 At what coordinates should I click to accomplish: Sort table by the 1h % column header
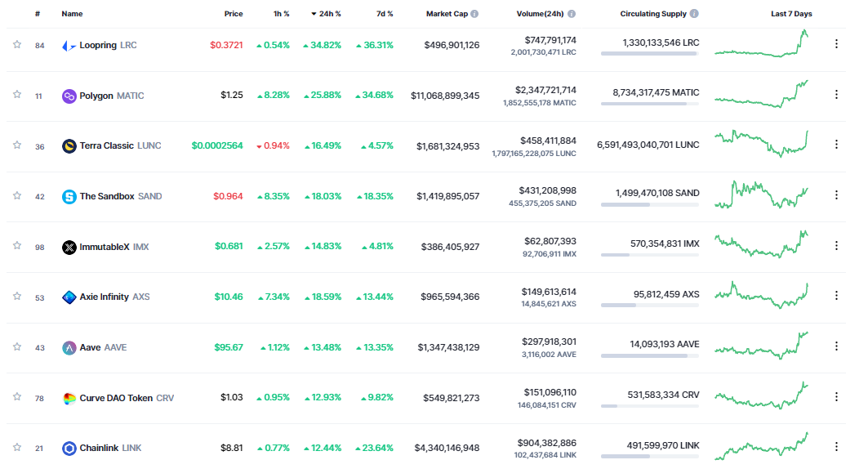(281, 14)
